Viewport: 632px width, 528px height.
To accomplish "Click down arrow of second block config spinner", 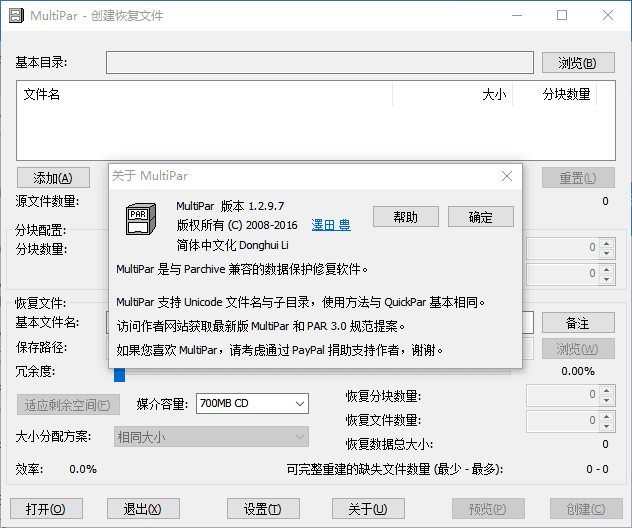I will 607,279.
